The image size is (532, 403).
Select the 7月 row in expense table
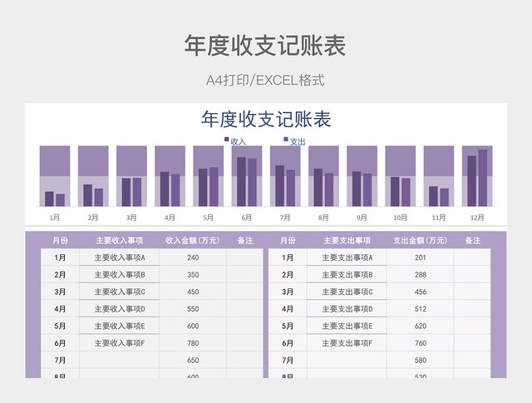pos(380,361)
